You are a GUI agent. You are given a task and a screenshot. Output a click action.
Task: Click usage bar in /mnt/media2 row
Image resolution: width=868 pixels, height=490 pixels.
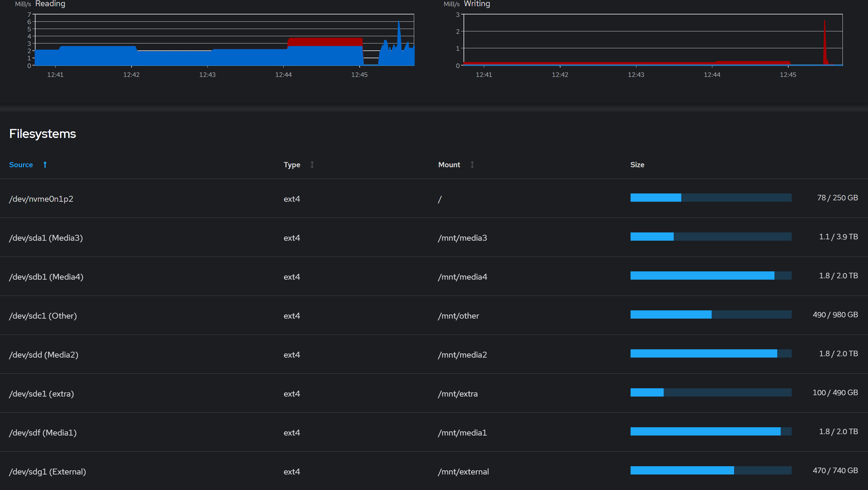click(711, 353)
